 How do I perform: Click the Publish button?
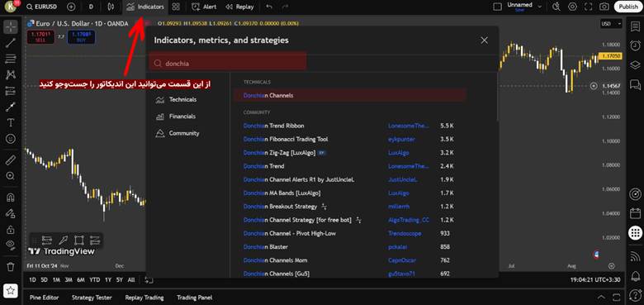[x=628, y=7]
